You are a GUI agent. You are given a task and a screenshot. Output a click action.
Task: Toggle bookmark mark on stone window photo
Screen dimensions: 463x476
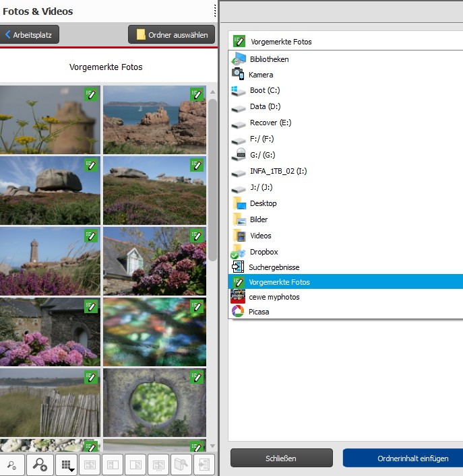tap(197, 377)
